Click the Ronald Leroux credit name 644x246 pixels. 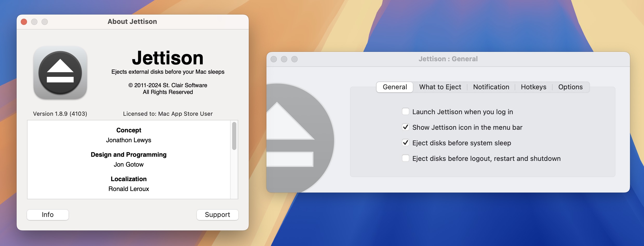[129, 189]
